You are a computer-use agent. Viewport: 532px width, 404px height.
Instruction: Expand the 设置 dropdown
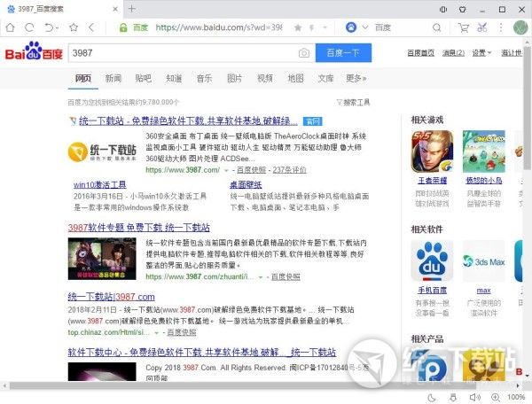tap(481, 53)
